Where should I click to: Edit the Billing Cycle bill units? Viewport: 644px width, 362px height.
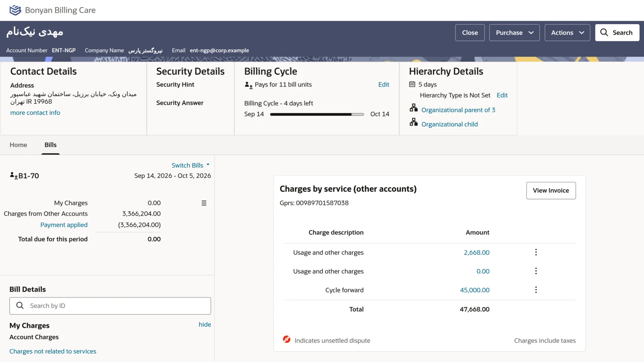click(x=384, y=84)
